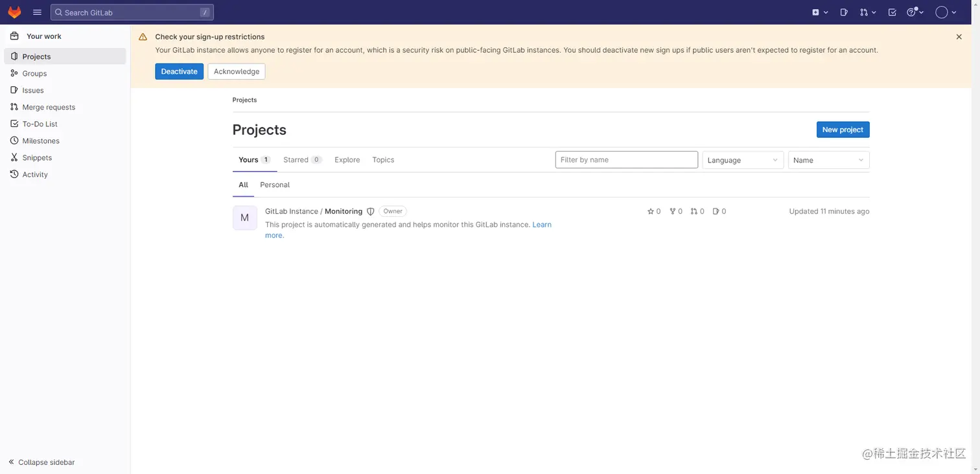
Task: Click the project issues count icon
Action: tap(716, 211)
